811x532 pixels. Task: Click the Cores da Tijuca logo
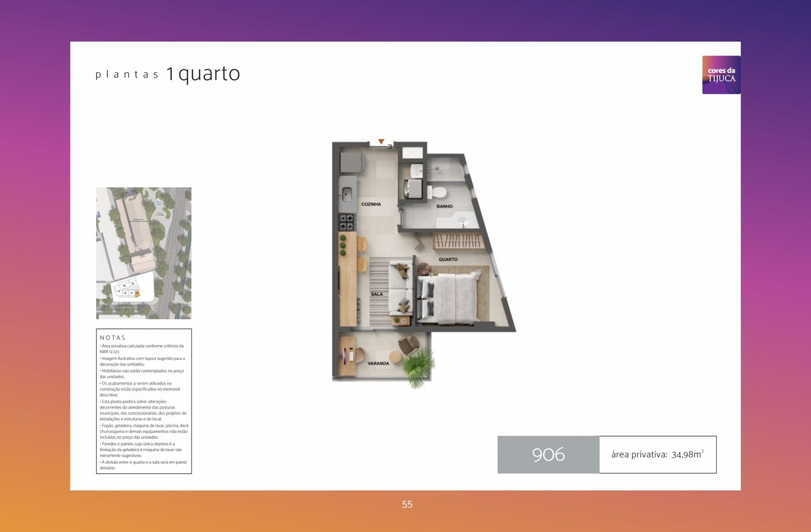click(x=721, y=75)
